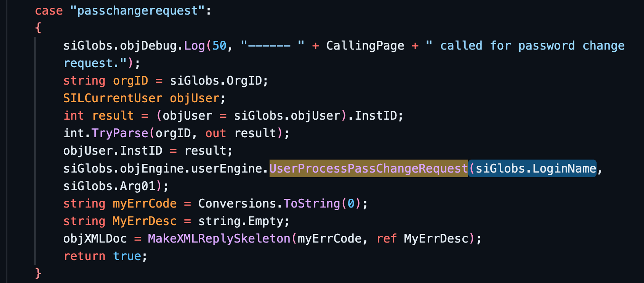
Task: Click the out keyword
Action: point(215,133)
